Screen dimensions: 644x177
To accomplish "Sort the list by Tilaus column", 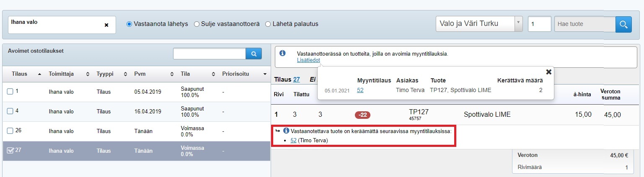I will pyautogui.click(x=19, y=74).
